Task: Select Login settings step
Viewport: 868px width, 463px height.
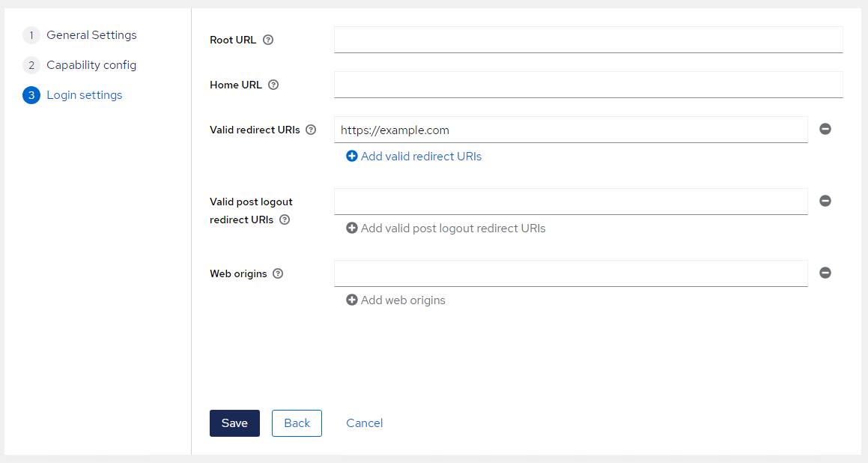Action: (x=84, y=95)
